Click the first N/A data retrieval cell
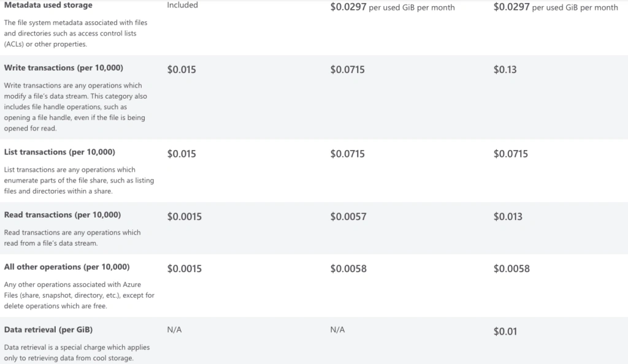This screenshot has height=364, width=628. 174,330
